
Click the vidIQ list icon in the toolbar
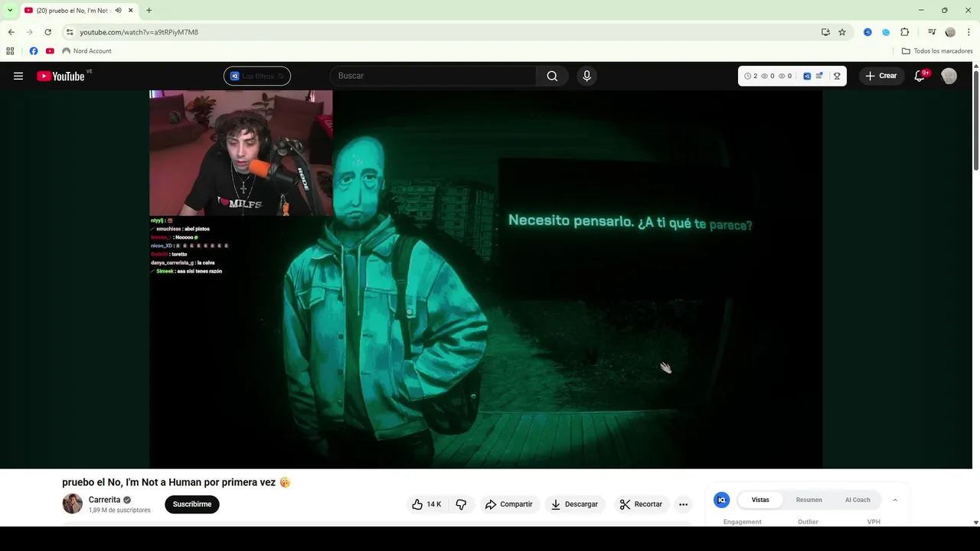(819, 76)
